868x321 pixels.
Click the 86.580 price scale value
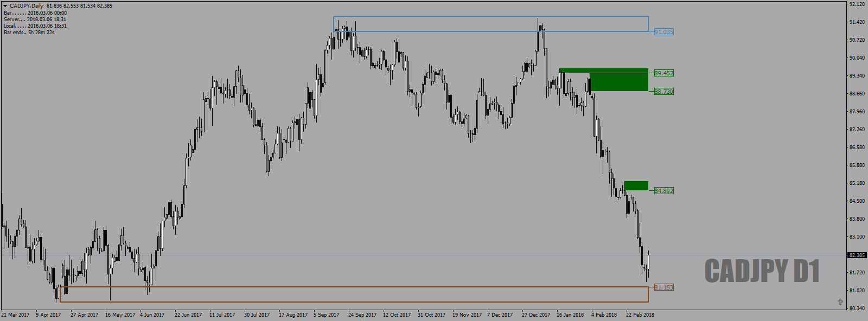point(857,147)
